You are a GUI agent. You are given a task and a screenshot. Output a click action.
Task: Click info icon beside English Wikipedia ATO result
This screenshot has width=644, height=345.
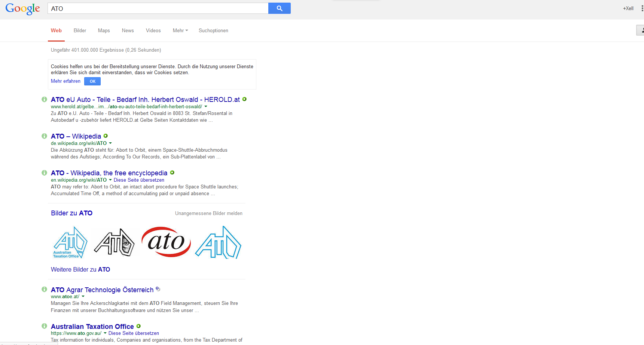click(44, 173)
